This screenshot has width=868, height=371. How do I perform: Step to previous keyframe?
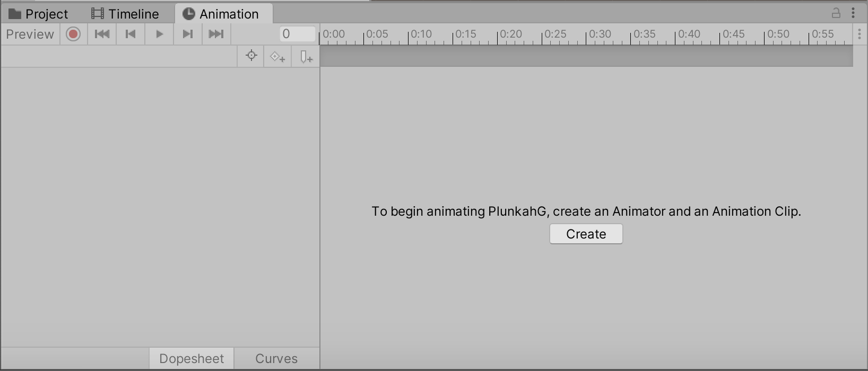131,34
